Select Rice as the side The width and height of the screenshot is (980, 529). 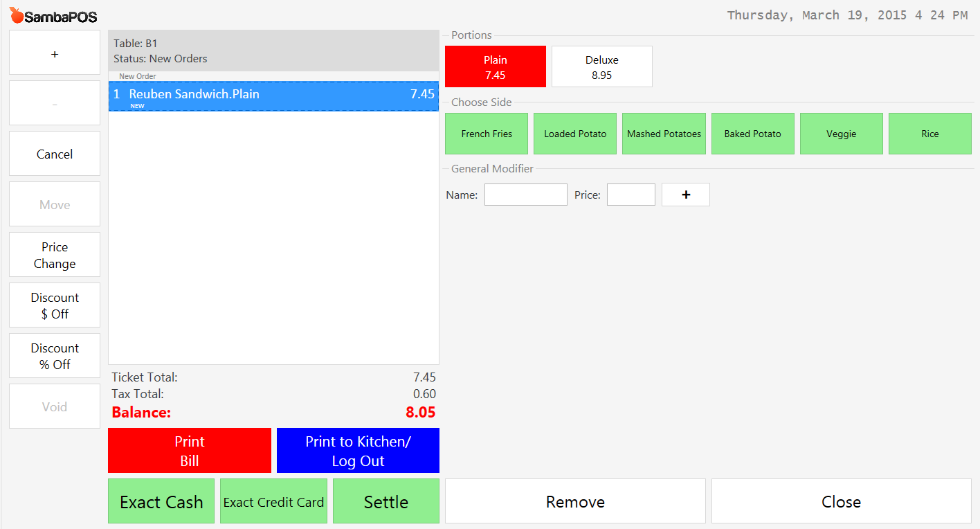coord(929,134)
